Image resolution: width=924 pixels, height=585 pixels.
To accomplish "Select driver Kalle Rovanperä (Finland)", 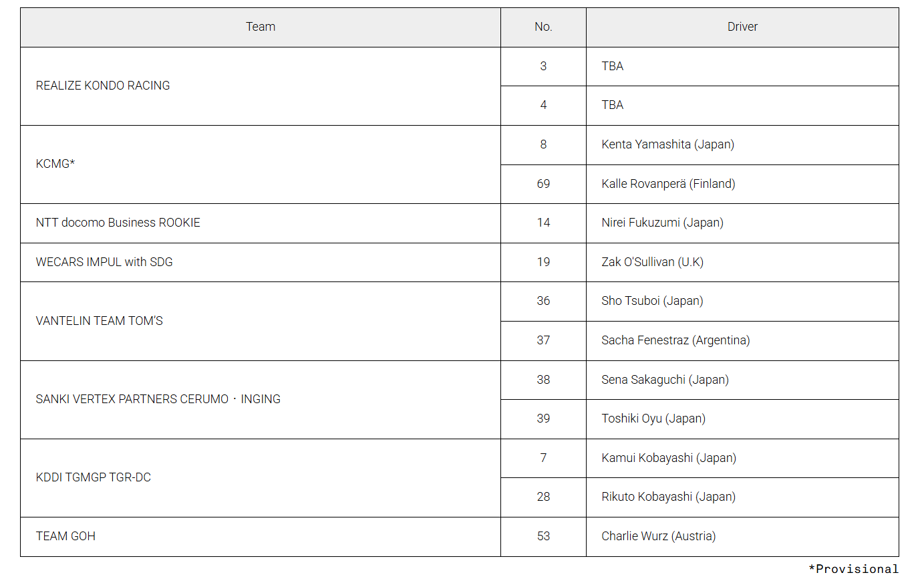I will pyautogui.click(x=668, y=184).
